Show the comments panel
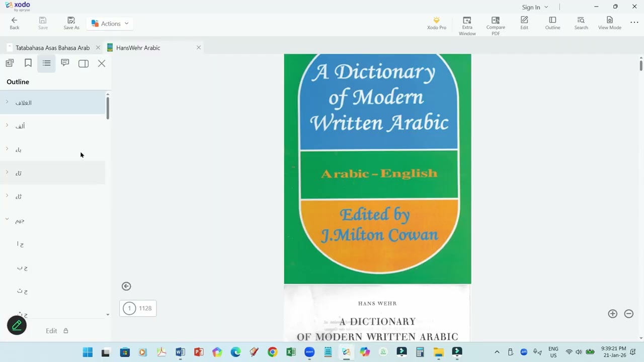 click(65, 63)
